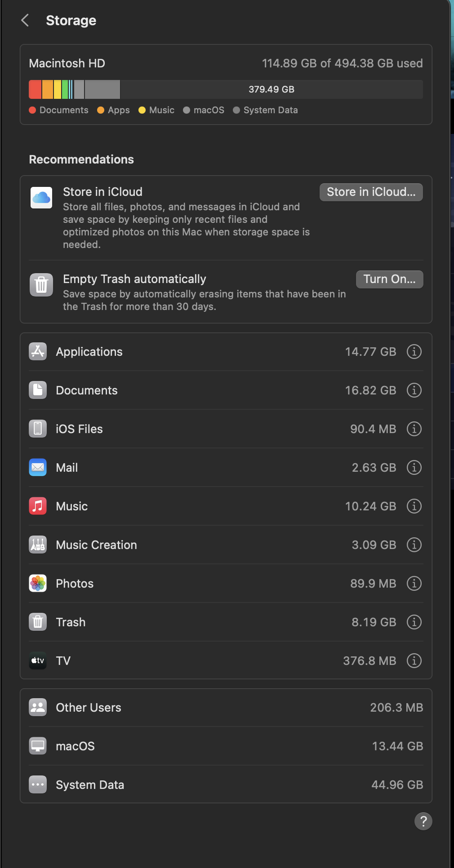Image resolution: width=454 pixels, height=868 pixels.
Task: Click the 376.8 MB TV size
Action: click(369, 660)
